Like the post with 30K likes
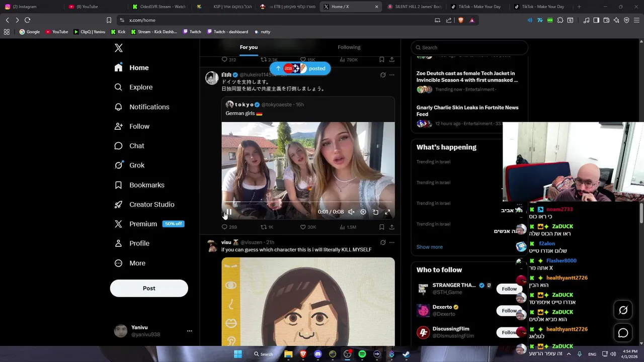The width and height of the screenshot is (644, 362). (x=308, y=227)
